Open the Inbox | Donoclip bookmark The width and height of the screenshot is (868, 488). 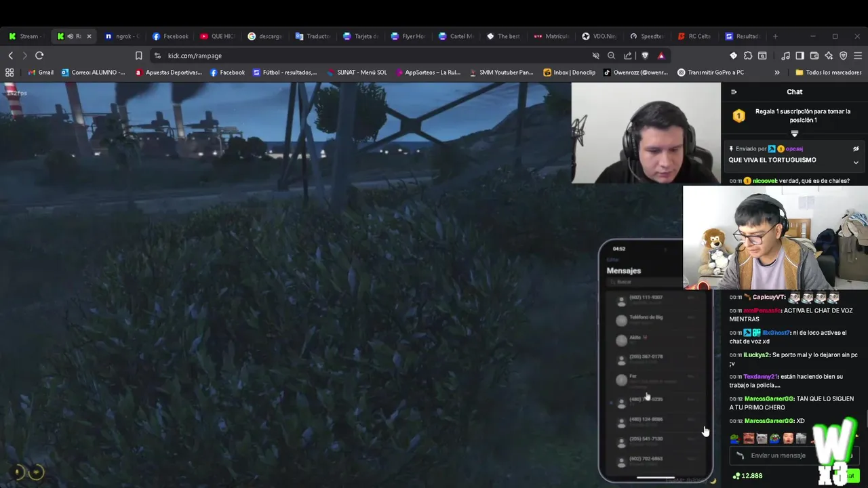[x=570, y=73]
